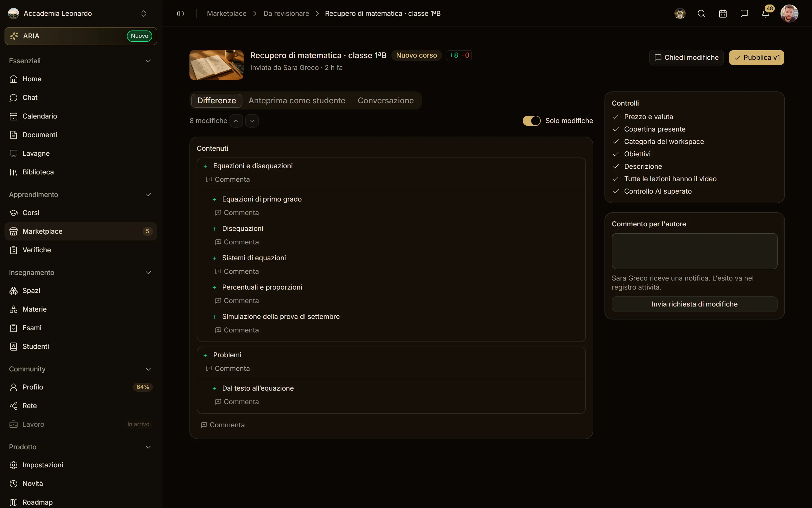
Task: Click the robot assistant avatar icon
Action: (x=680, y=14)
